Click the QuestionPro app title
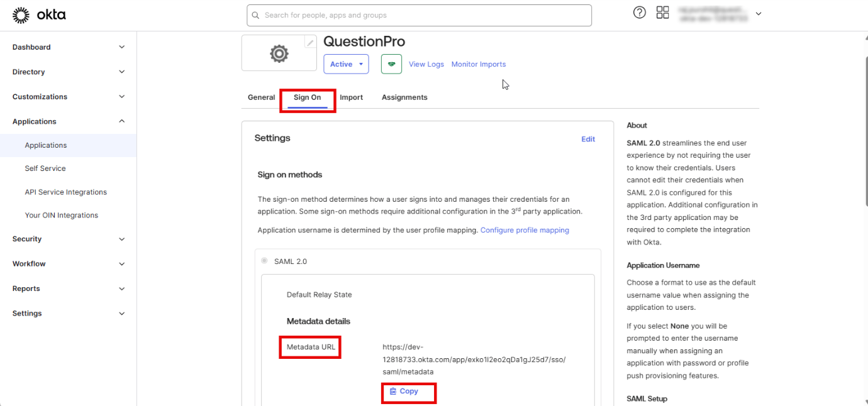Screen dimensions: 868x406 364,41
